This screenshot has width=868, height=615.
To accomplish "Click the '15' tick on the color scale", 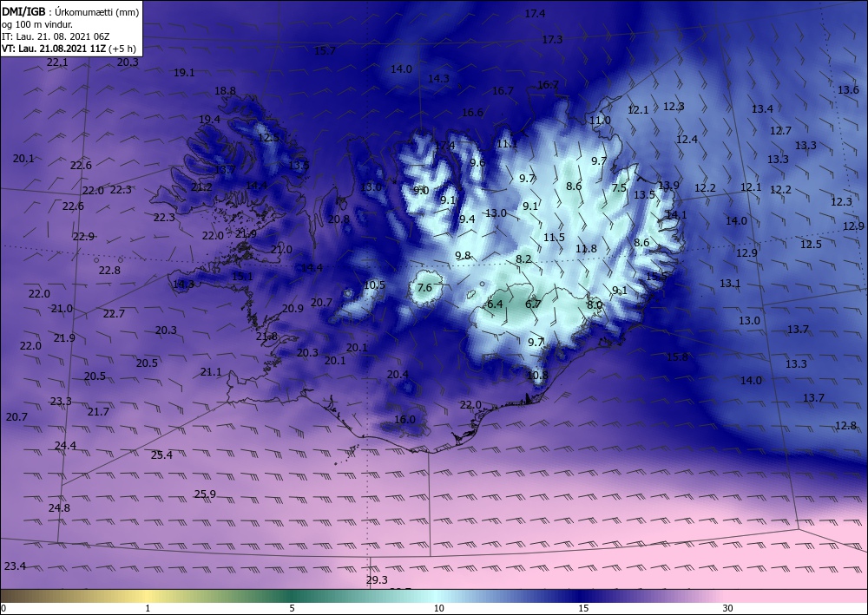I will pos(583,608).
